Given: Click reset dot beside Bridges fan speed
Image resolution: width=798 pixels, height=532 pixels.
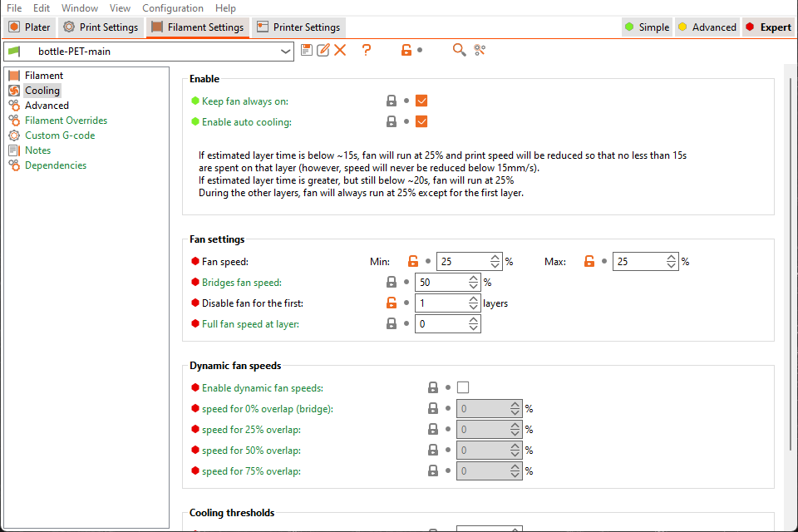Looking at the screenshot, I should (406, 282).
